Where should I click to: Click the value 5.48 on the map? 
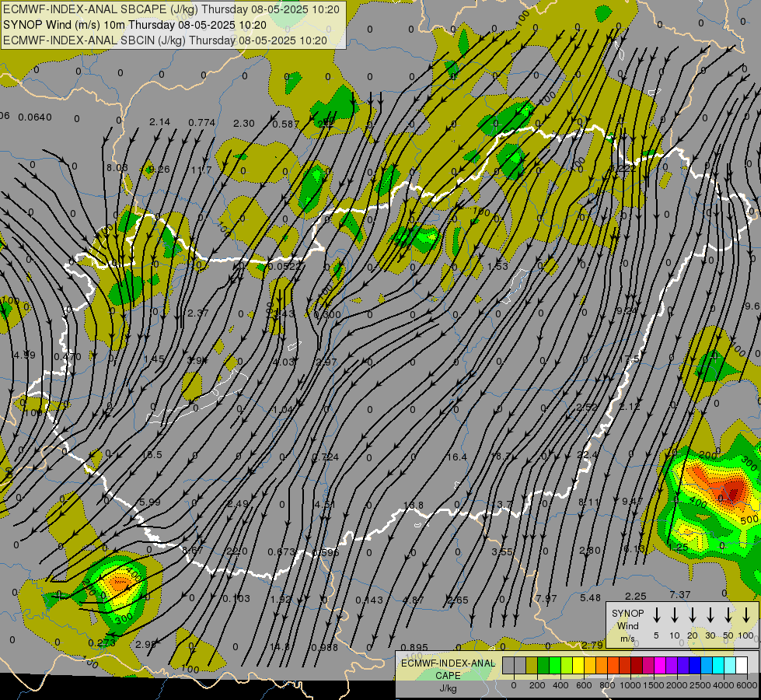[x=590, y=598]
